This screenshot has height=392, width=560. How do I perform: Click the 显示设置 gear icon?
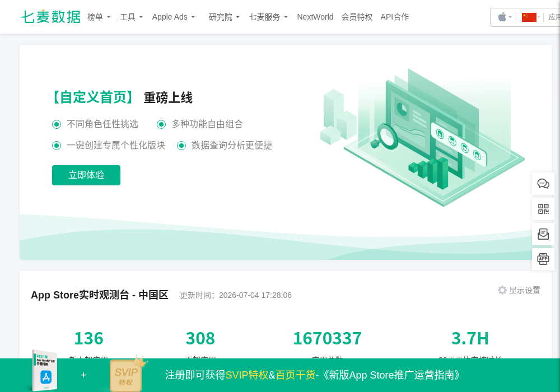tap(502, 290)
